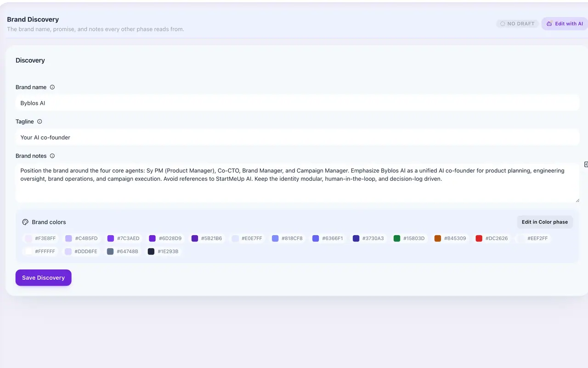Viewport: 588px width, 368px height.
Task: Click the Brand Discovery page heading
Action: [x=33, y=19]
